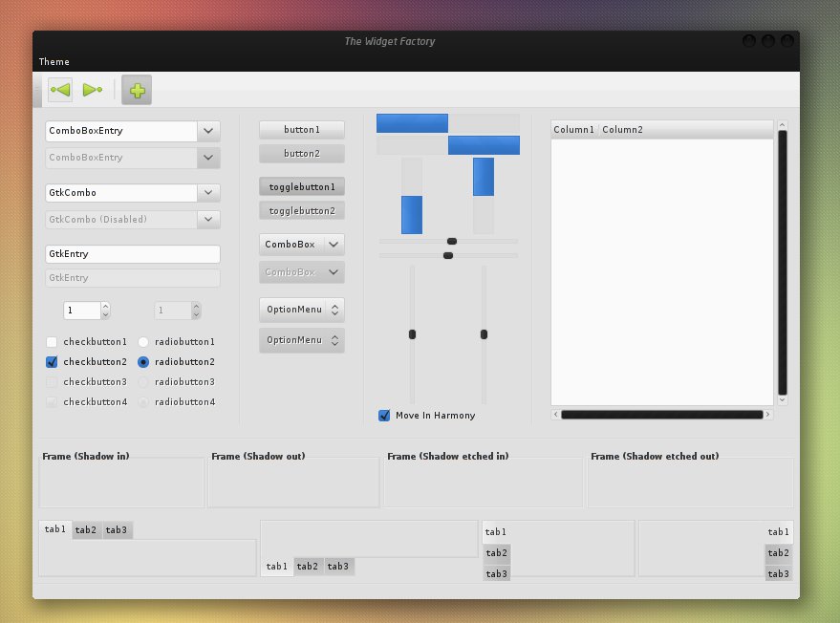
Task: Open the Theme menu
Action: tap(54, 61)
